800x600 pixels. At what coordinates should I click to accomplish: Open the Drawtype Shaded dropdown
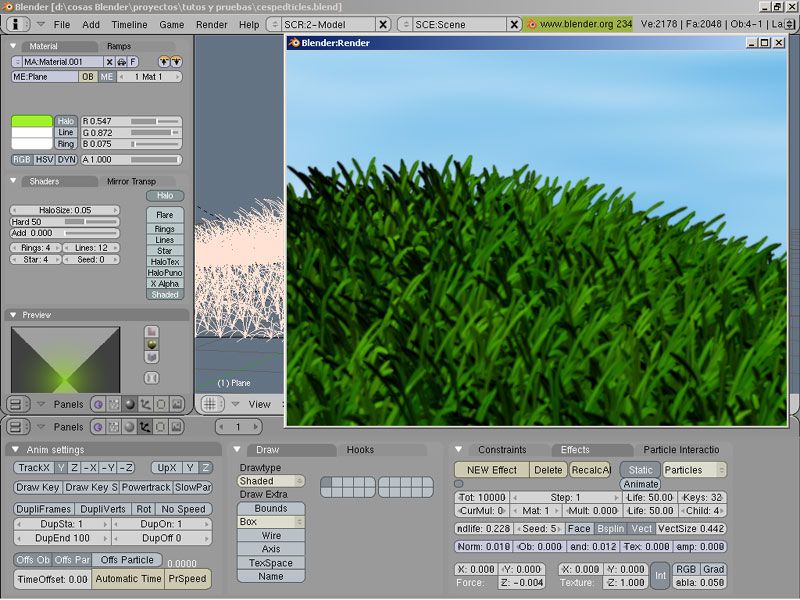271,481
